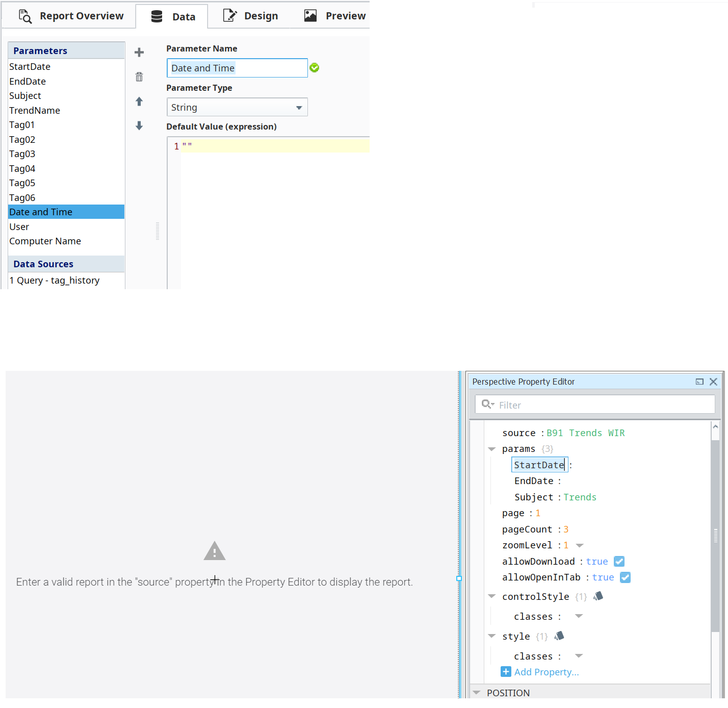This screenshot has height=708, width=728.
Task: Click the Data Sources section header
Action: [66, 264]
